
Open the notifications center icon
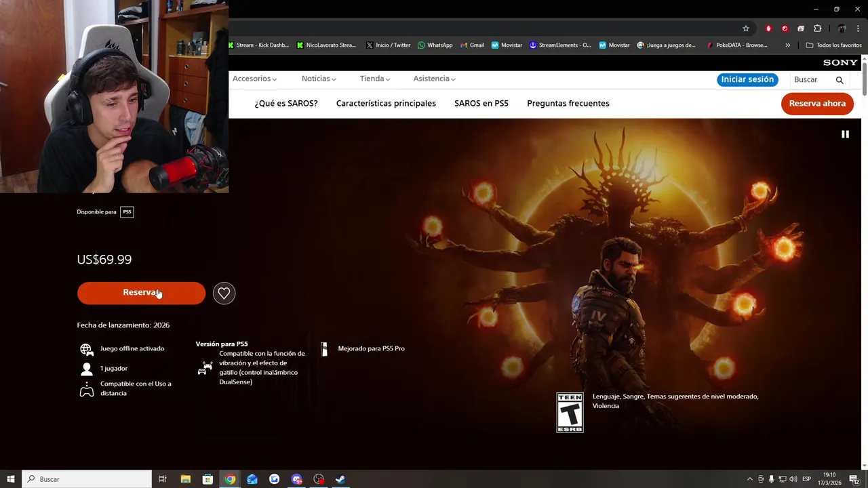point(854,479)
